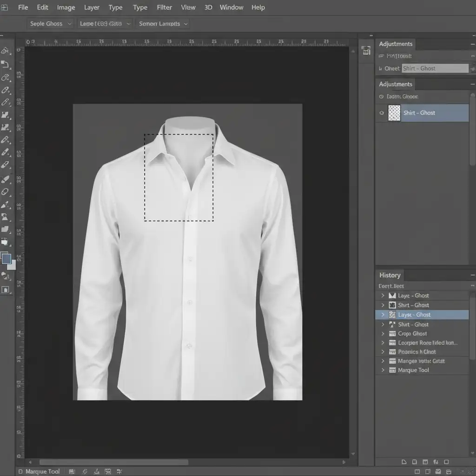Screen dimensions: 476x476
Task: Hide the Shirt - Ghost layer via its eye icon
Action: [x=382, y=113]
